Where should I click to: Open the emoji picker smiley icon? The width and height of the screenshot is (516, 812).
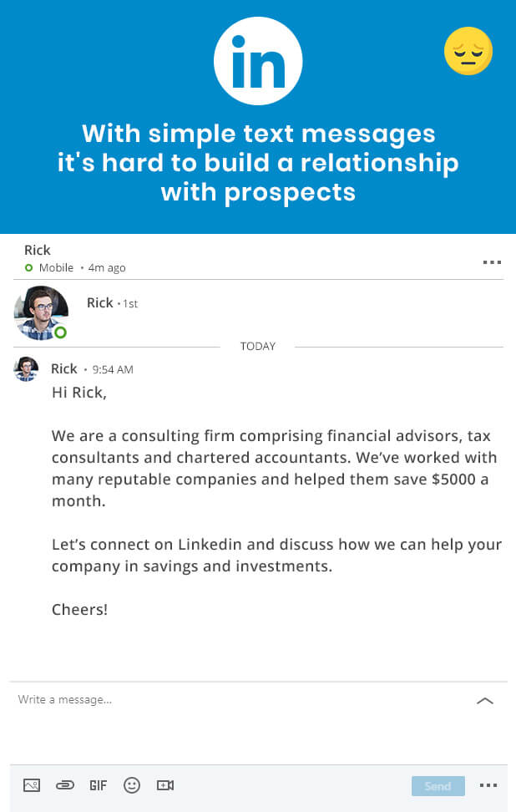point(132,785)
